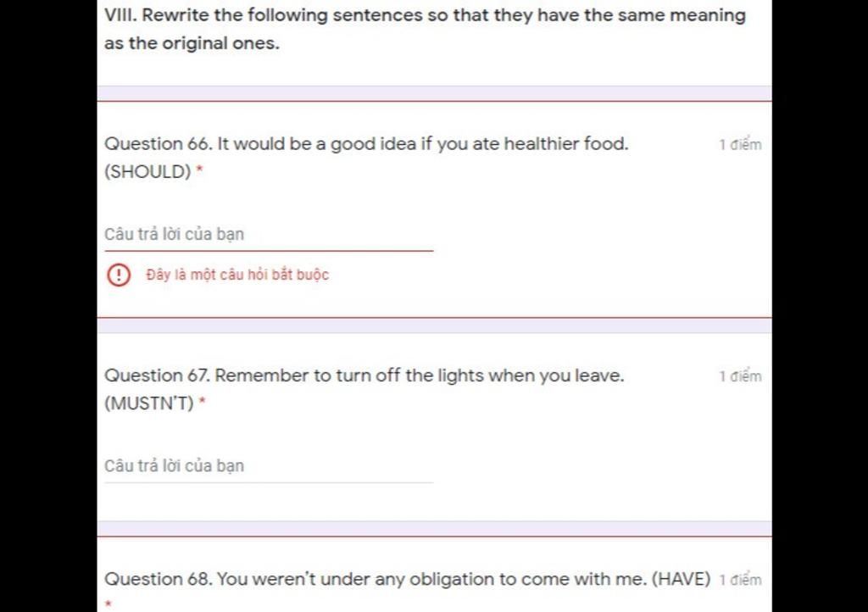
Task: Click the keyword (HAVE) in Question 68
Action: (681, 579)
